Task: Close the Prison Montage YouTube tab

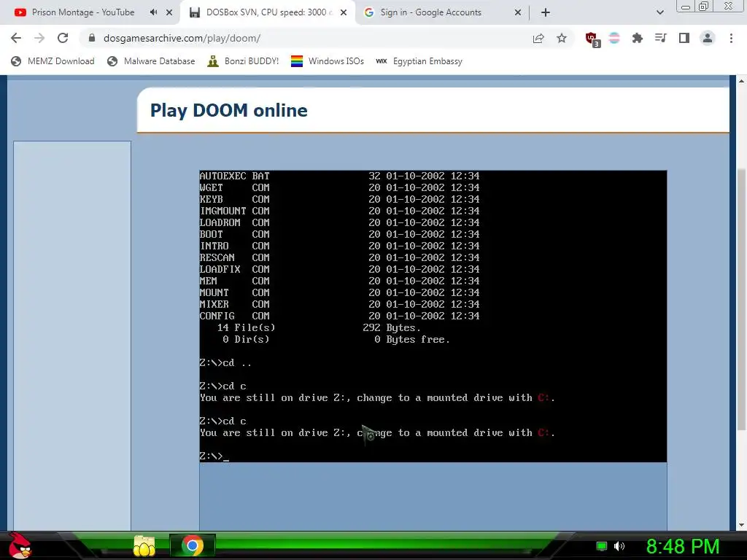Action: [x=169, y=12]
